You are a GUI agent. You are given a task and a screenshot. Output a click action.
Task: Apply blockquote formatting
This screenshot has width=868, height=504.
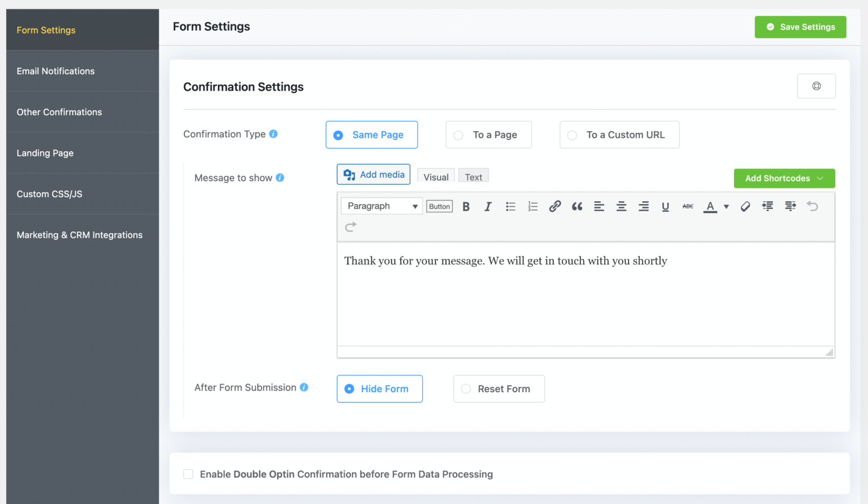click(x=577, y=206)
